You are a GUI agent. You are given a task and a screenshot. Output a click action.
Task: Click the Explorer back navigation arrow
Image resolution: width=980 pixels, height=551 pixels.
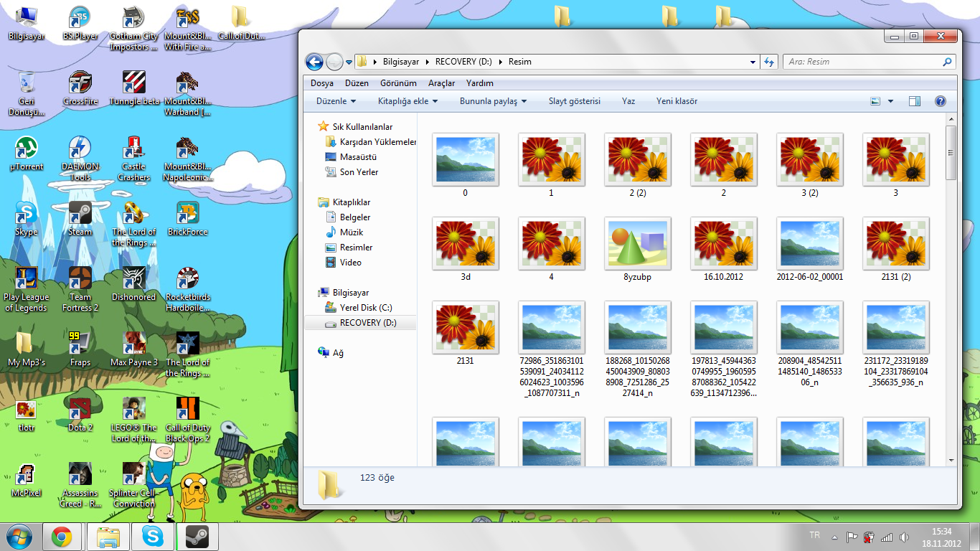point(314,62)
